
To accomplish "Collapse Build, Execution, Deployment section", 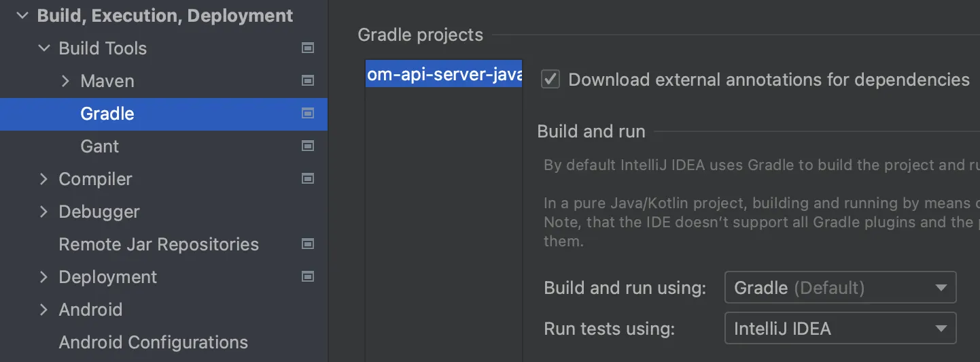I will pos(22,16).
